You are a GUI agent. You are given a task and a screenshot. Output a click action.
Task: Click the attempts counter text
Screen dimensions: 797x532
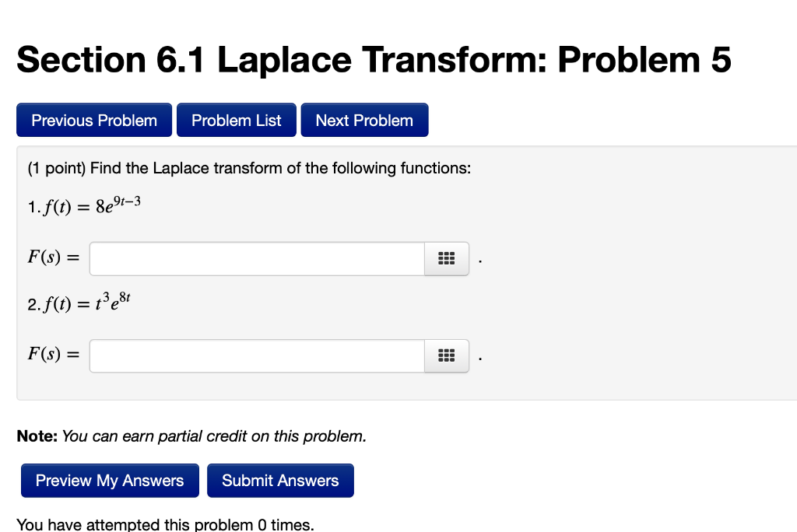point(166,523)
